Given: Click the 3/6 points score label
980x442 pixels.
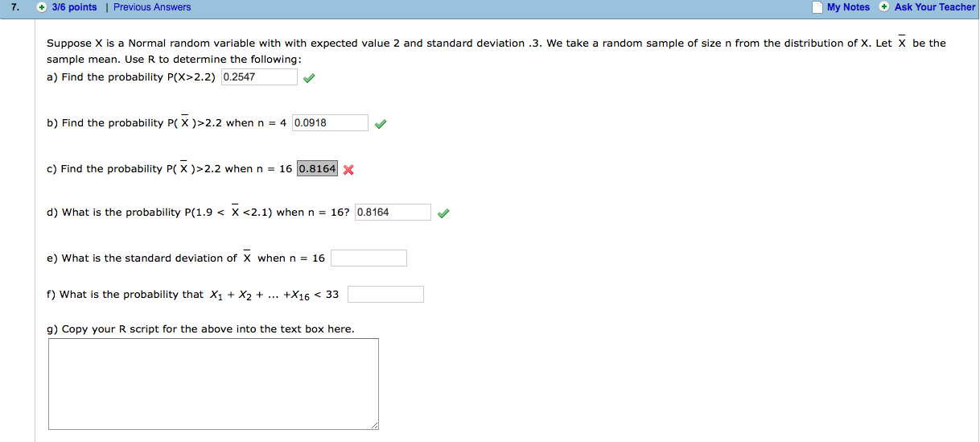Looking at the screenshot, I should 74,7.
